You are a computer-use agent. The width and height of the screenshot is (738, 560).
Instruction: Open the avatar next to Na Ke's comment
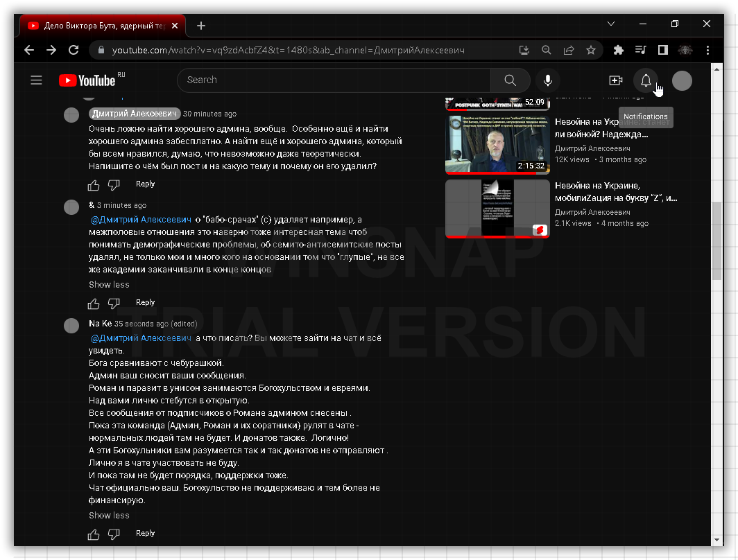coord(71,325)
